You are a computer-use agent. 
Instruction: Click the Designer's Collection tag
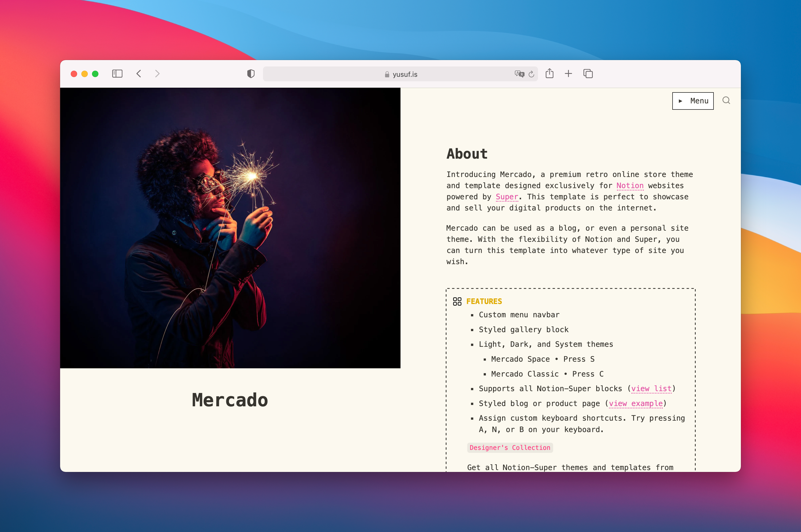510,447
